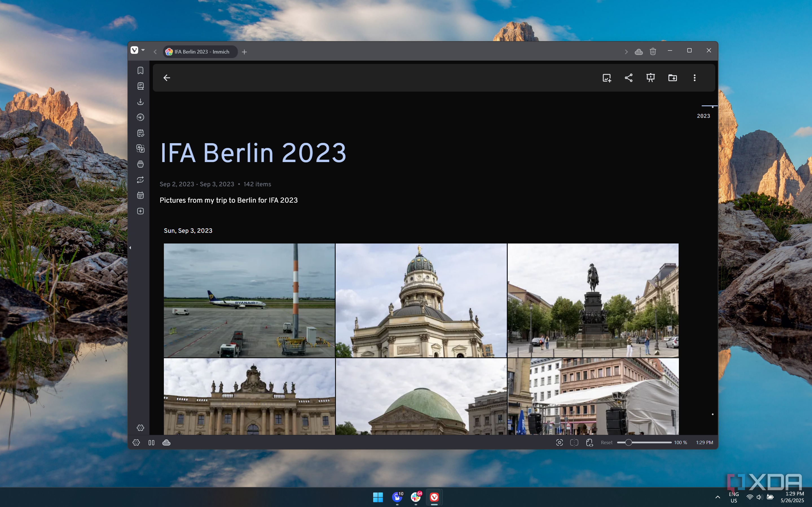Capture page with status bar camera icon

(x=559, y=442)
